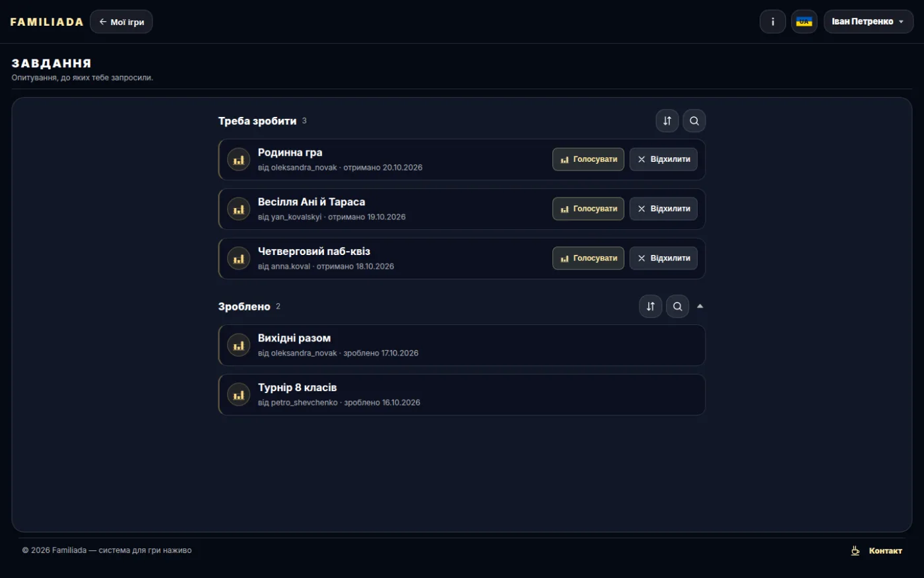The image size is (924, 578).
Task: Open the Іван Петренко user menu
Action: (x=868, y=22)
